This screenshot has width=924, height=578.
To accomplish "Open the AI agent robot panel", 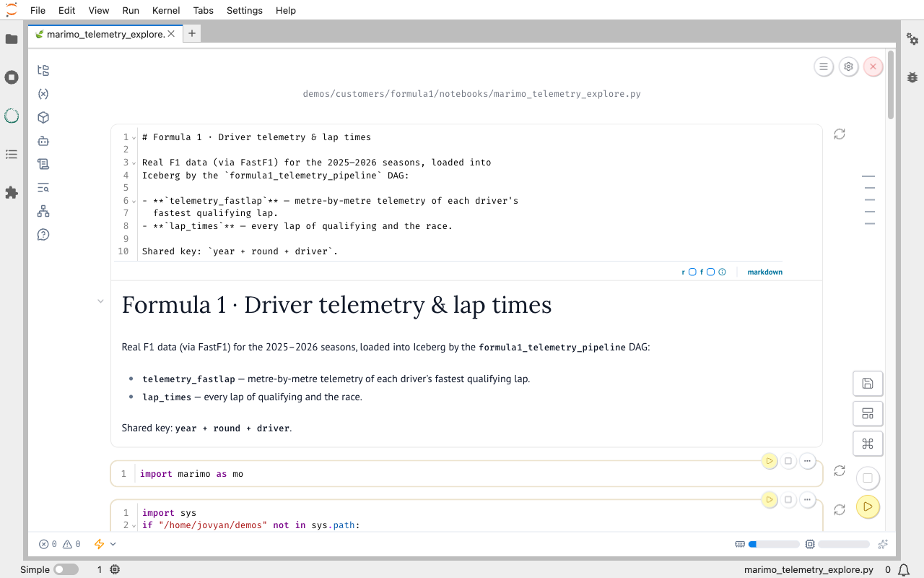I will pos(43,141).
